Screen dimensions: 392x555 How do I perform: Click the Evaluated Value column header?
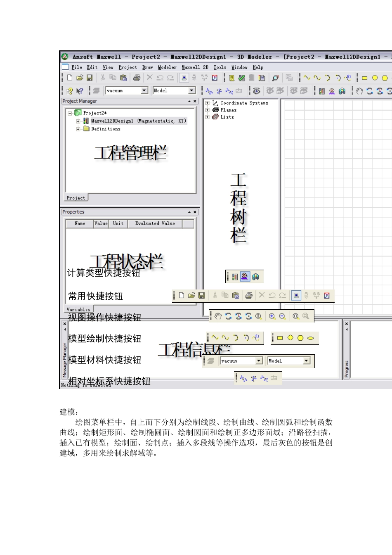(x=155, y=223)
